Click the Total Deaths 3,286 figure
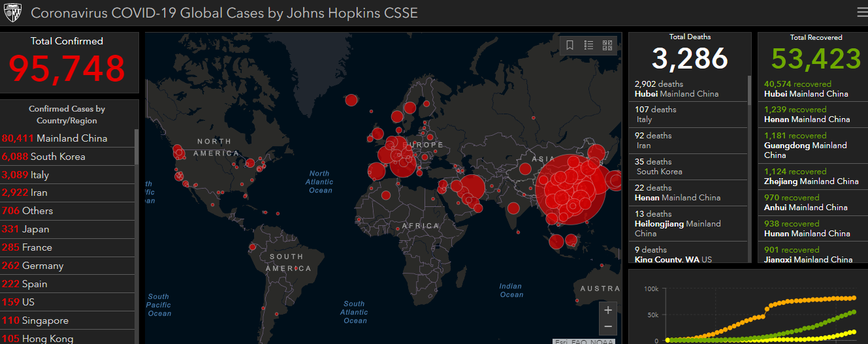868x344 pixels. pos(690,58)
